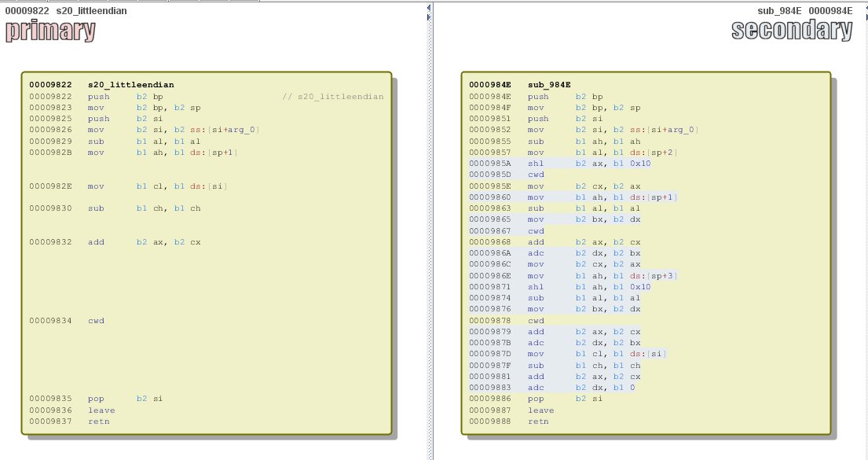868x460 pixels.
Task: Select secondary 'sub al, al' line at 00009874
Action: pyautogui.click(x=555, y=298)
